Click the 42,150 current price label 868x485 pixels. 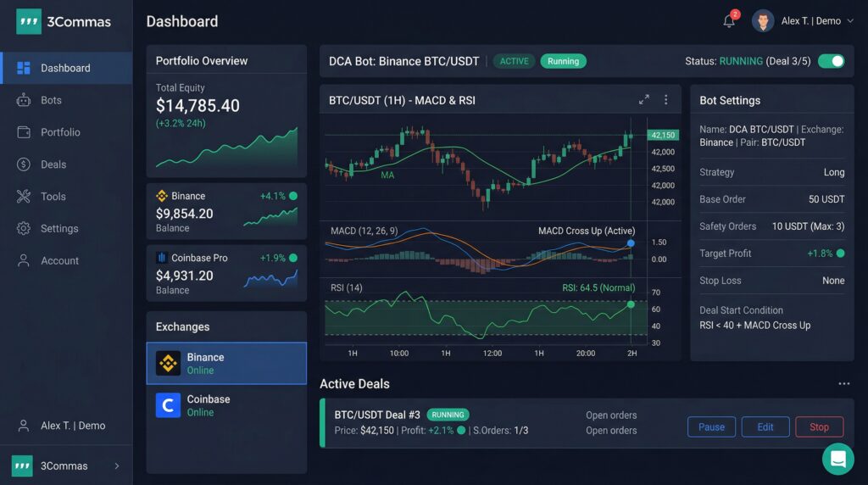(x=663, y=135)
